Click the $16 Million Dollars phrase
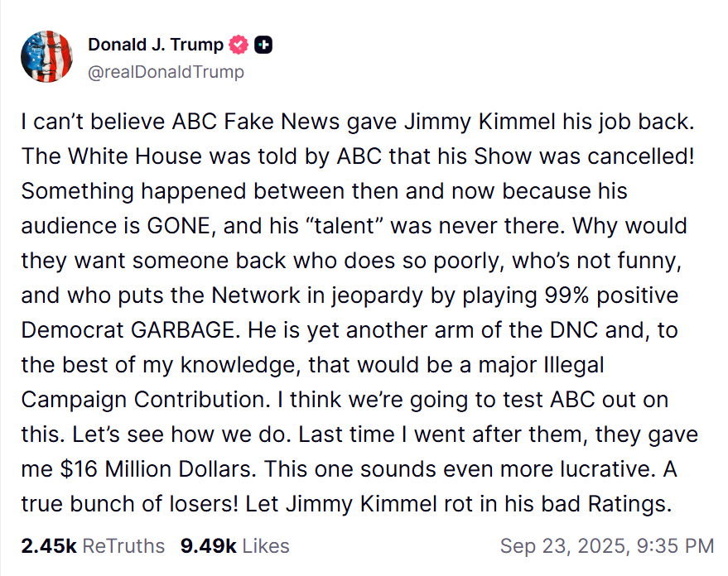This screenshot has height=576, width=728. 157,469
